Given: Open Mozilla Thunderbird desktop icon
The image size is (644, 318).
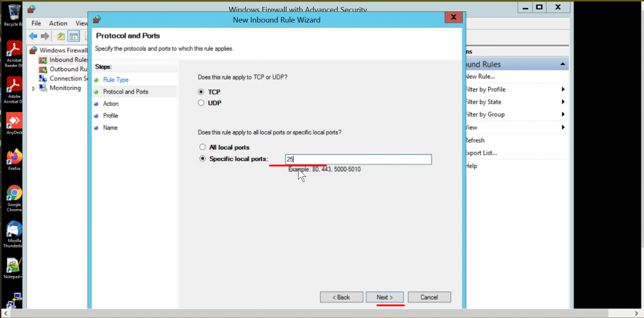Looking at the screenshot, I should coord(14,230).
